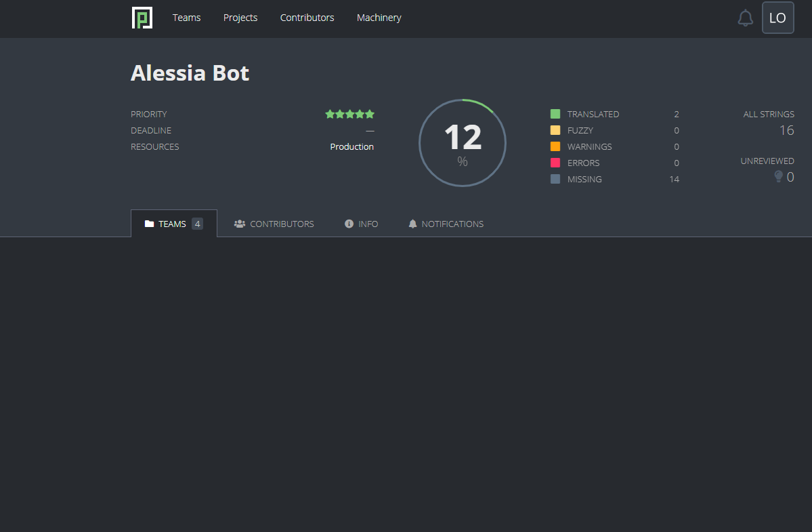Open the Notifications tab
Viewport: 812px width, 532px height.
[x=446, y=224]
